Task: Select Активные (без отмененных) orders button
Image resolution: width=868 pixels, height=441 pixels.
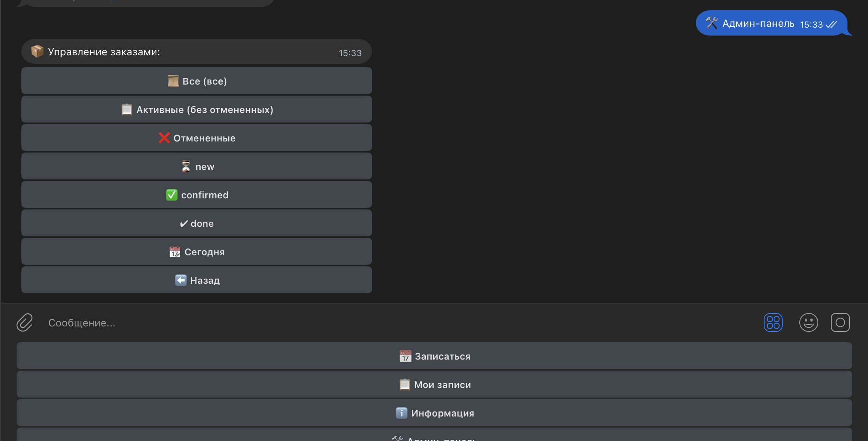Action: click(197, 109)
